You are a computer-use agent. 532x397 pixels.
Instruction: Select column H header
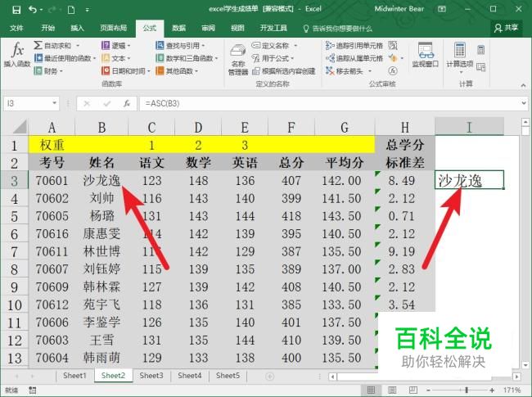click(405, 127)
